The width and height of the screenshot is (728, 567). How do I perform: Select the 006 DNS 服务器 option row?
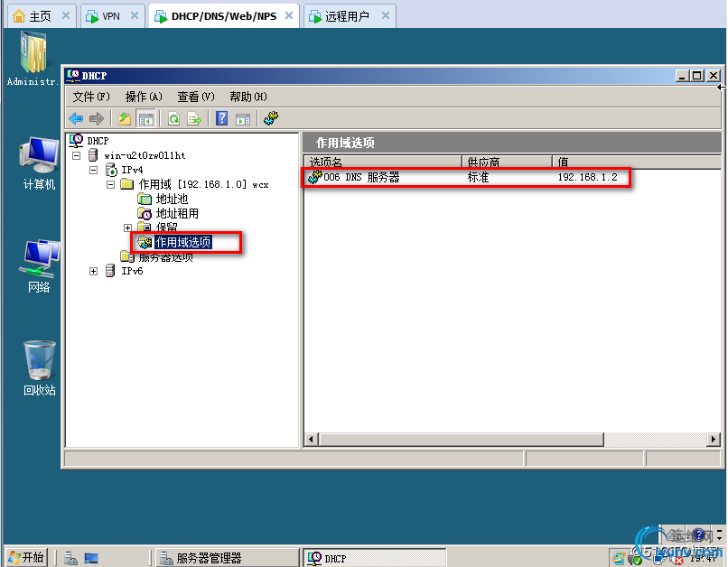click(x=466, y=177)
